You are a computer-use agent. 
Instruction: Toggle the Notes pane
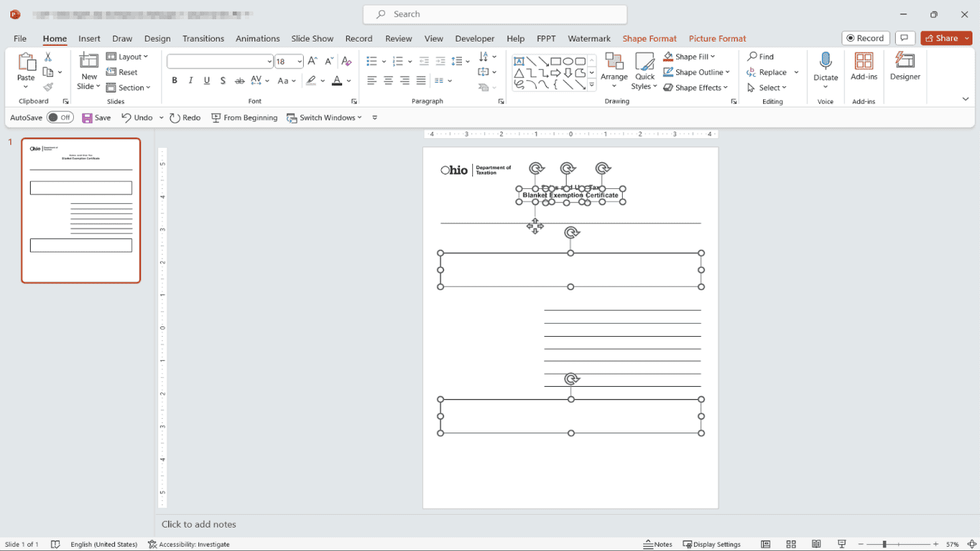658,544
